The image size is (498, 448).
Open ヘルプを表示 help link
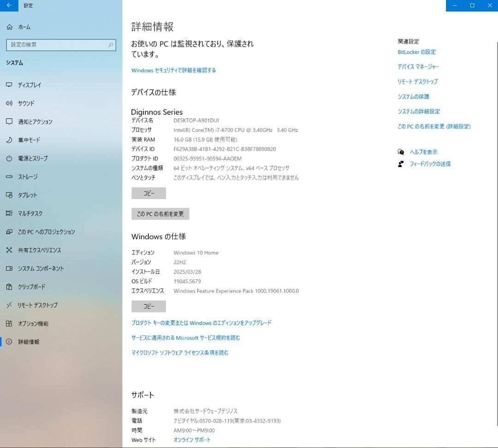422,152
